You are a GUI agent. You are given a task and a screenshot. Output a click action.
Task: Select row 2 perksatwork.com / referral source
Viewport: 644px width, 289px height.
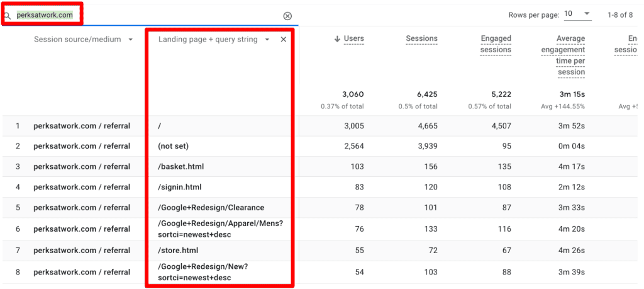click(82, 146)
